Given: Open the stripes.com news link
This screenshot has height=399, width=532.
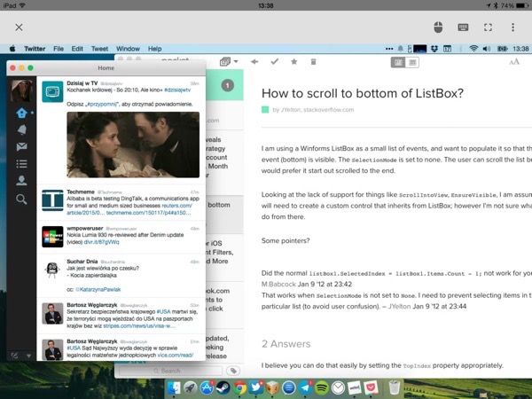Looking at the screenshot, I should 139,326.
